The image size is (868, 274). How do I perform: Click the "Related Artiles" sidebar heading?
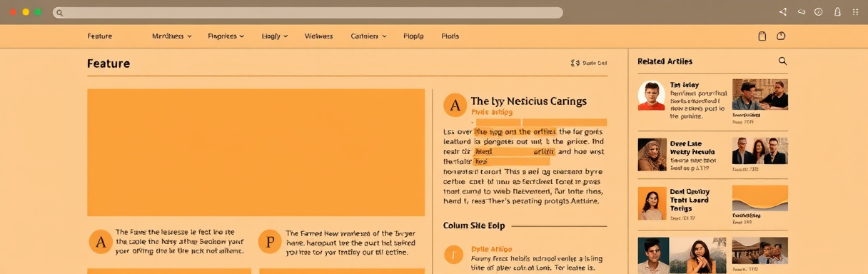665,61
